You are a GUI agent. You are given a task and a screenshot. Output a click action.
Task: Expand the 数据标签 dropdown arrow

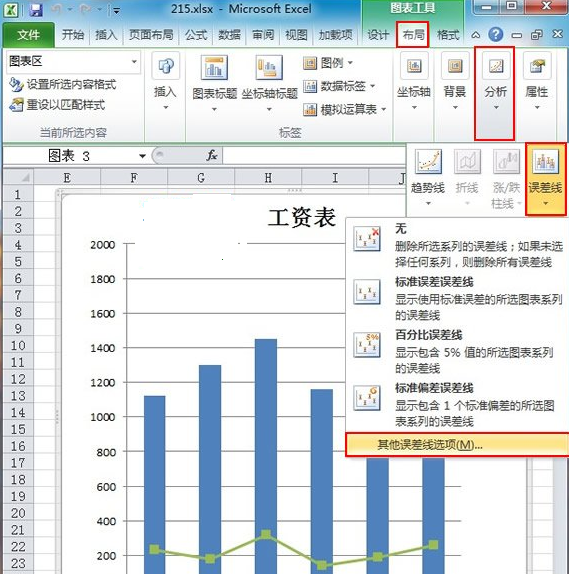coord(372,86)
